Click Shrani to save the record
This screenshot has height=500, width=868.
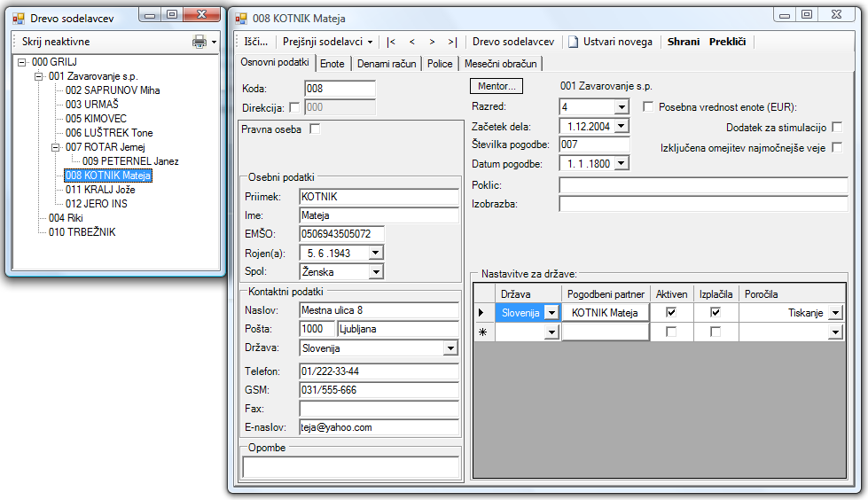(683, 42)
